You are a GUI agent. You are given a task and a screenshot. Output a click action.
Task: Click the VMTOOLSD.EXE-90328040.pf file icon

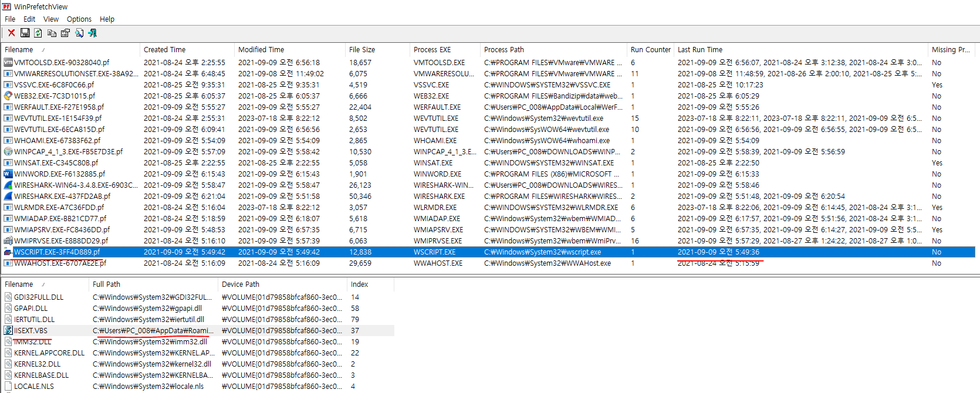pyautogui.click(x=8, y=63)
